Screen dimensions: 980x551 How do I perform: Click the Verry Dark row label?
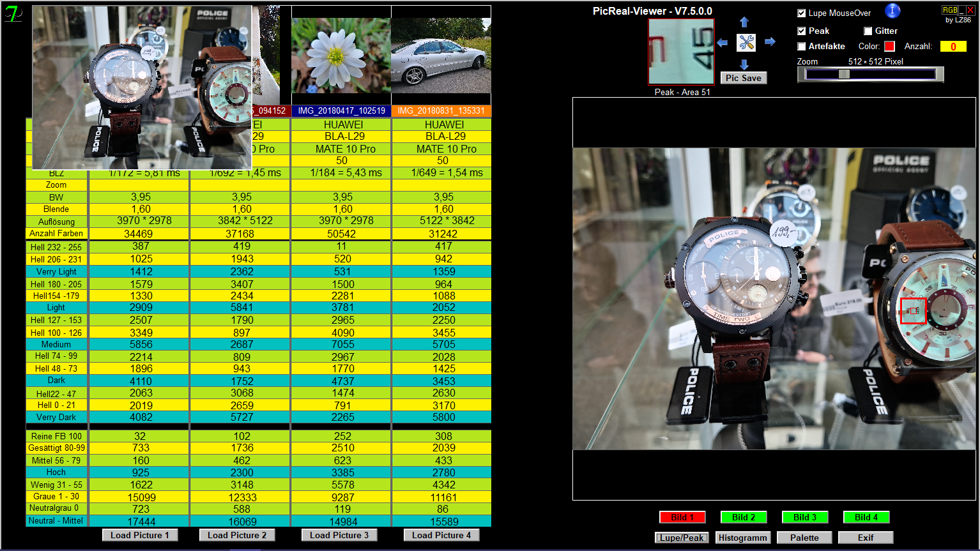[x=56, y=417]
